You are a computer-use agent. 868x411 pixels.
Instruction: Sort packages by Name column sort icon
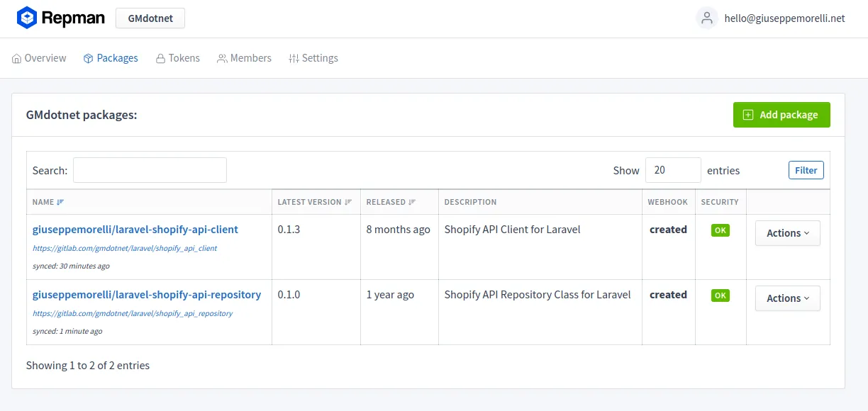click(60, 202)
